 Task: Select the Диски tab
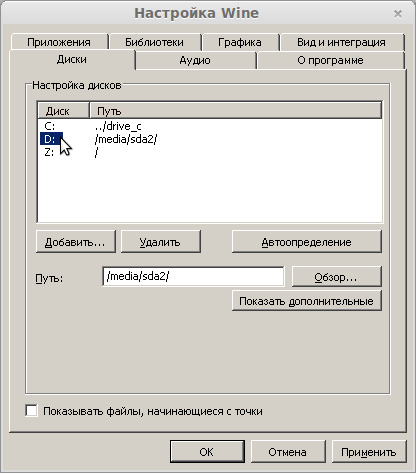click(x=72, y=60)
